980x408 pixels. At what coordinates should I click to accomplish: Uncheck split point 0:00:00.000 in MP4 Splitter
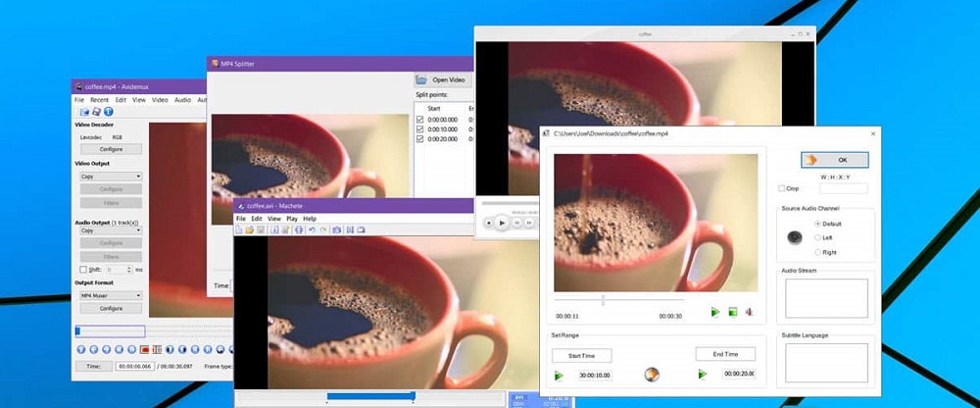click(x=420, y=120)
